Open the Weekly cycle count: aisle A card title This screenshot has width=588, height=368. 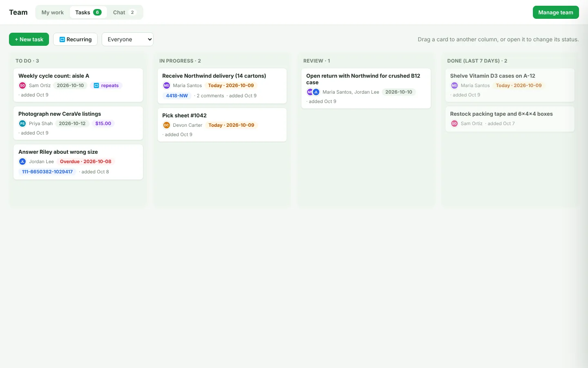point(54,76)
